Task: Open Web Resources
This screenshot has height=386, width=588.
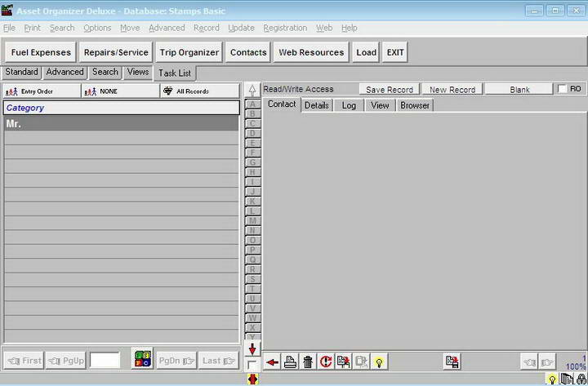Action: coord(311,52)
